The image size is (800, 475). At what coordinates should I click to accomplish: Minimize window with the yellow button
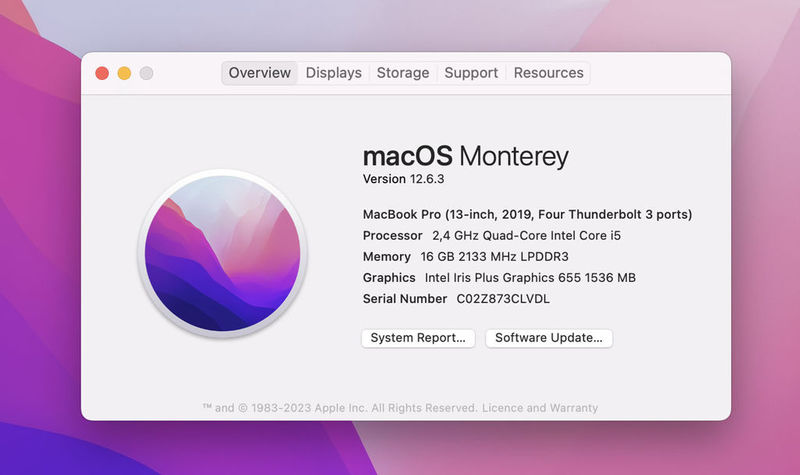(x=124, y=73)
